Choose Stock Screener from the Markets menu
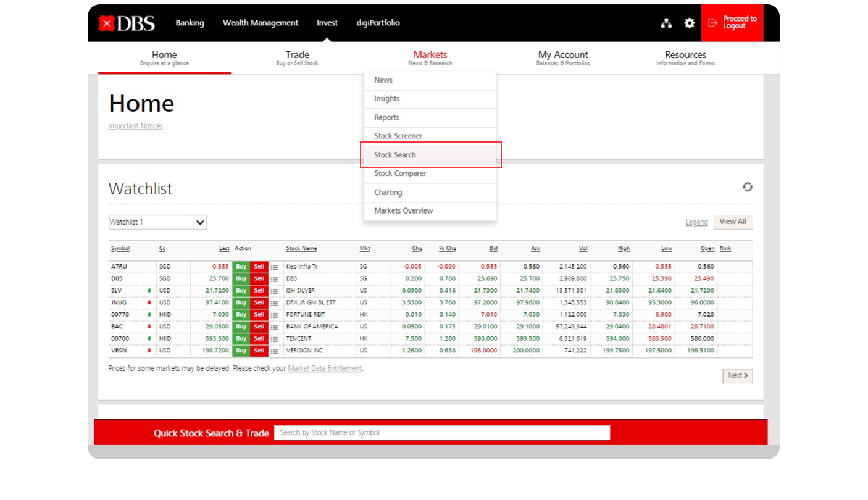 click(430, 136)
